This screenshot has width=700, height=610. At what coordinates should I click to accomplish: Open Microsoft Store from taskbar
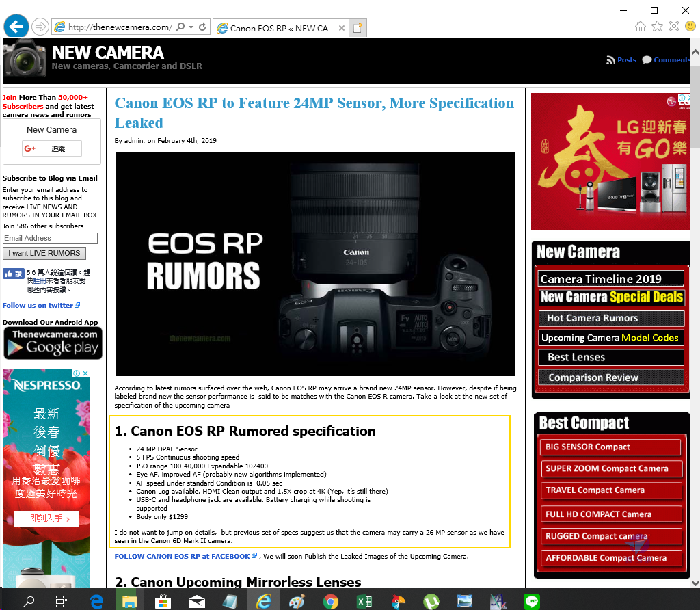pos(163,601)
